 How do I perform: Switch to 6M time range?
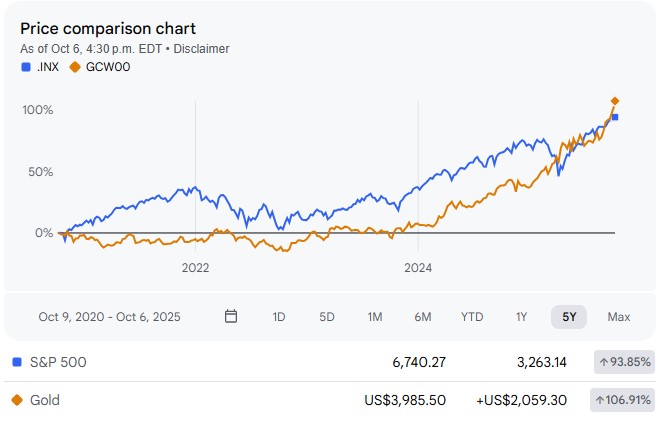tap(423, 317)
